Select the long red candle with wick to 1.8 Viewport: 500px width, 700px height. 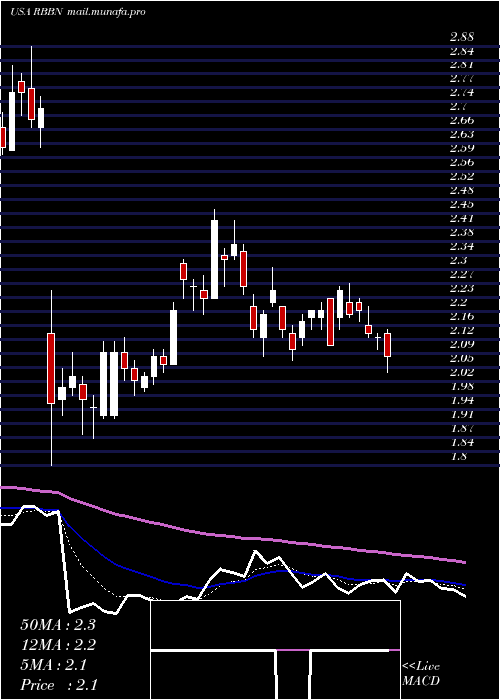point(51,368)
